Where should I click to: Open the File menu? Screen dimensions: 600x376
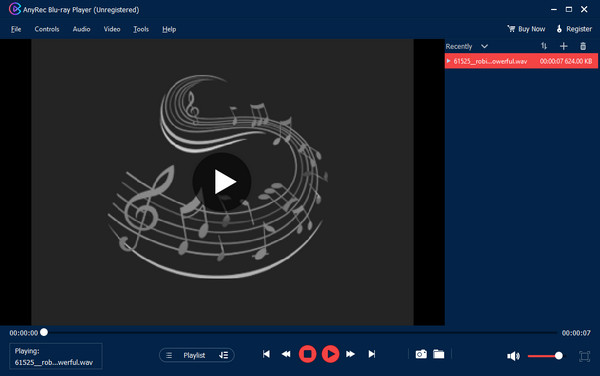pyautogui.click(x=16, y=29)
